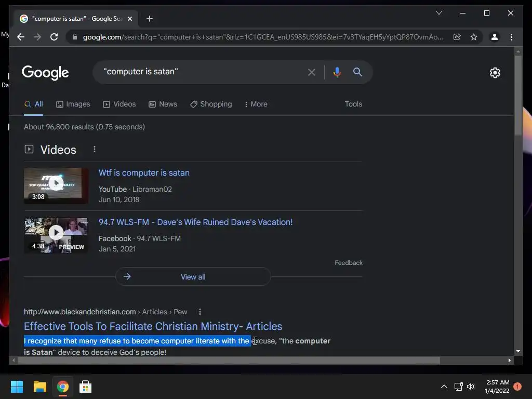This screenshot has height=399, width=532.
Task: Close the "computer is satan" tab
Action: (129, 19)
